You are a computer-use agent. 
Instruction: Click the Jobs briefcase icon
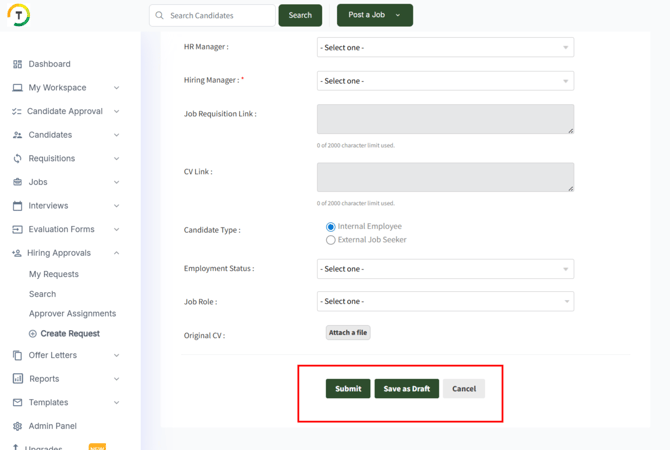(17, 182)
